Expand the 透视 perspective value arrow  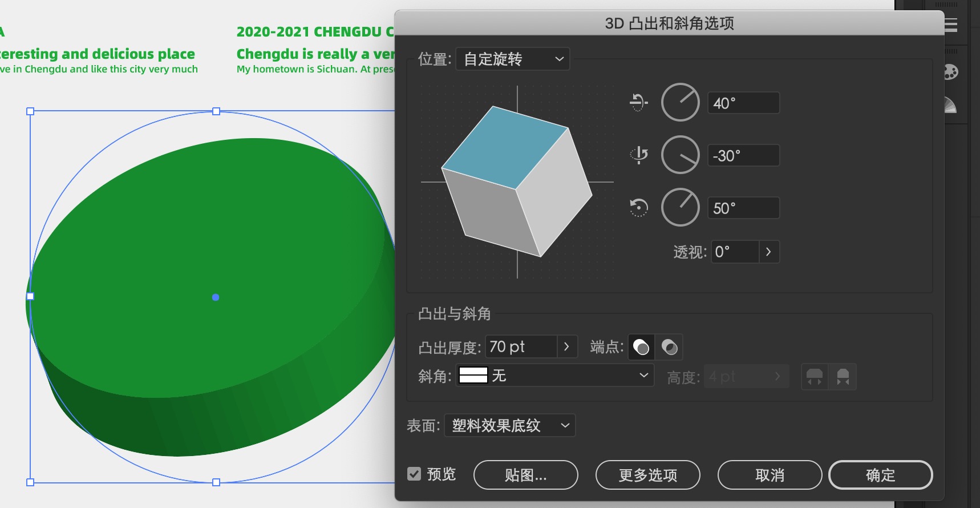pyautogui.click(x=768, y=252)
